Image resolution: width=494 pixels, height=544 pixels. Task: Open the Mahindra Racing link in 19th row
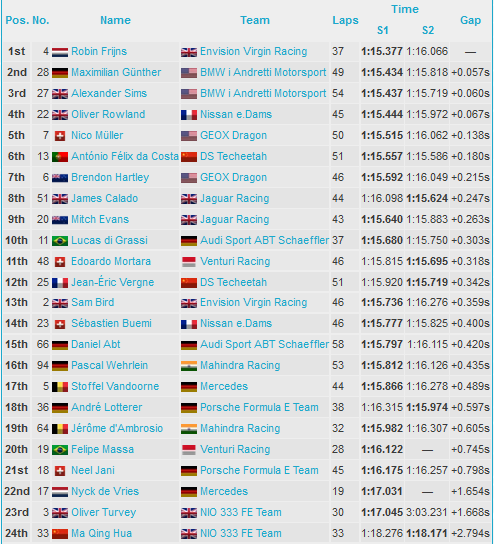[x=240, y=428]
